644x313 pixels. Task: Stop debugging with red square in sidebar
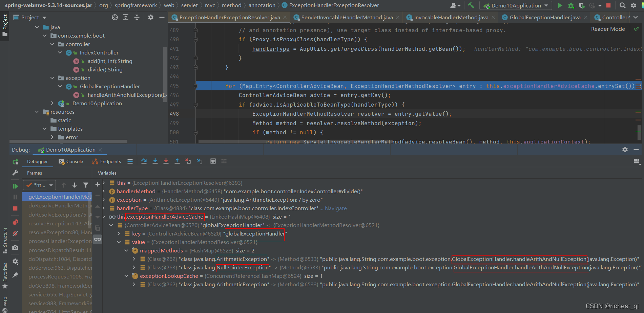point(15,208)
